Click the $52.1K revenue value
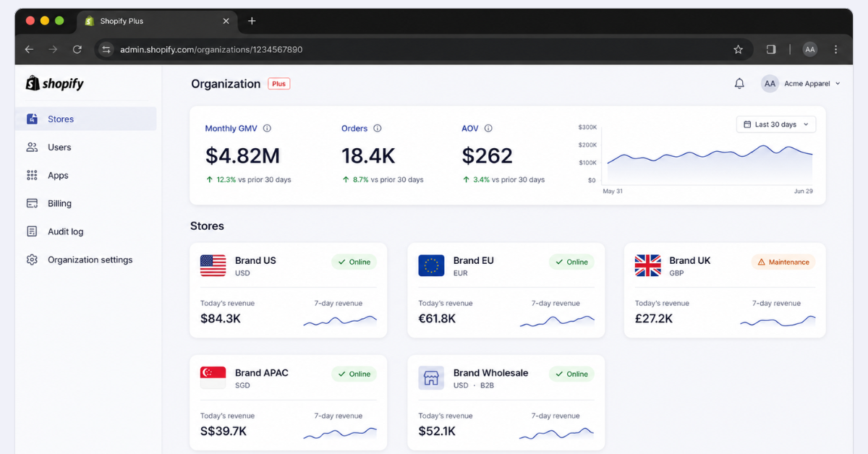The image size is (868, 454). tap(437, 431)
